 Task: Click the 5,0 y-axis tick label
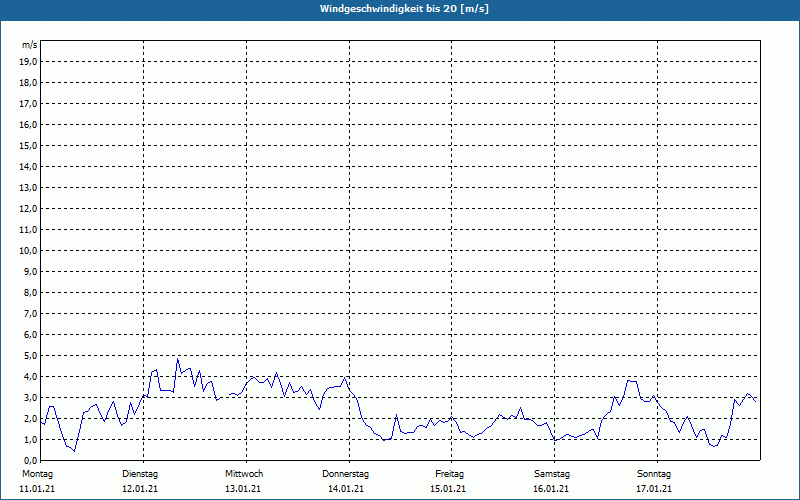click(x=30, y=355)
